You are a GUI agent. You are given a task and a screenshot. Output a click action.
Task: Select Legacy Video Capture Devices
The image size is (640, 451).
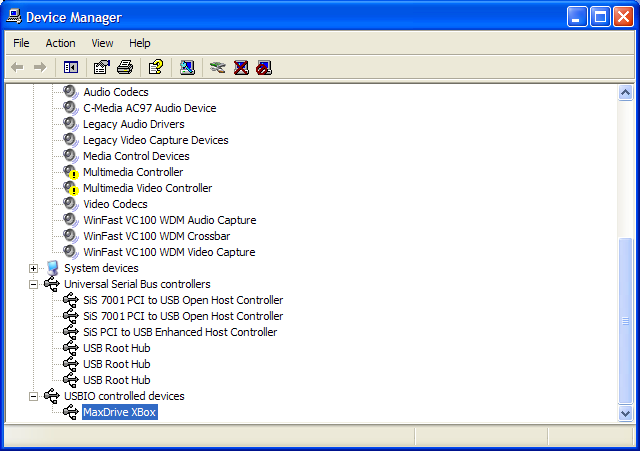click(156, 140)
